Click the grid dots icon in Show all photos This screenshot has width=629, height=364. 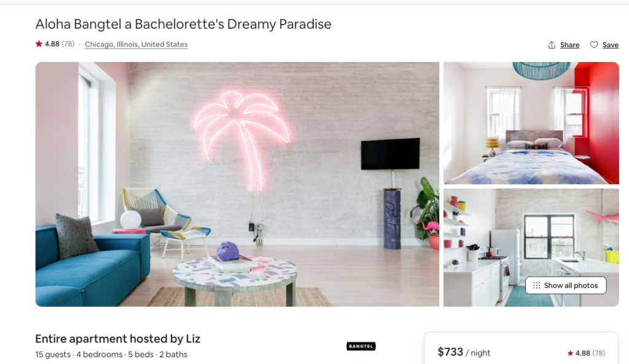coord(536,285)
